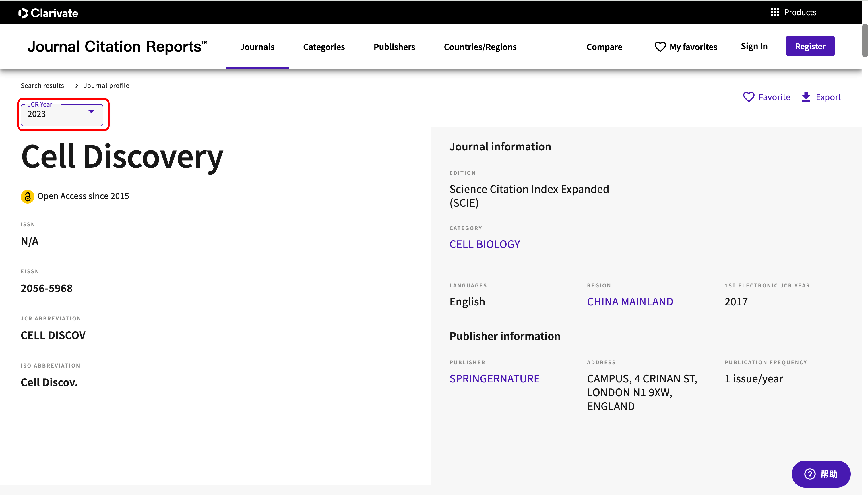Click the Clarivate logo
Screen dimensions: 868x495
pyautogui.click(x=48, y=13)
